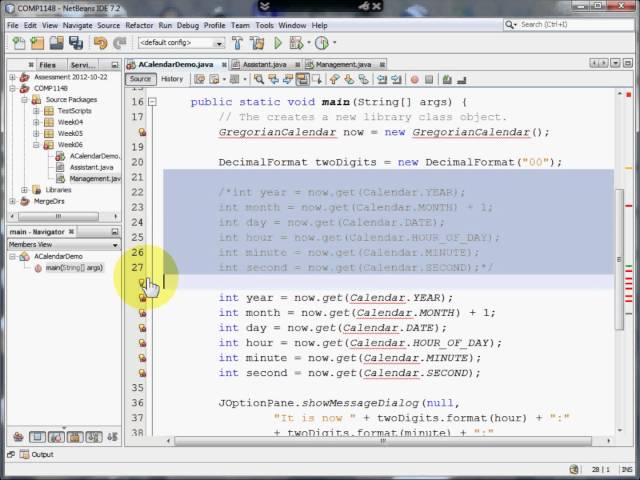Screen dimensions: 640x480
Task: Expand the Libraries node
Action: 24,190
